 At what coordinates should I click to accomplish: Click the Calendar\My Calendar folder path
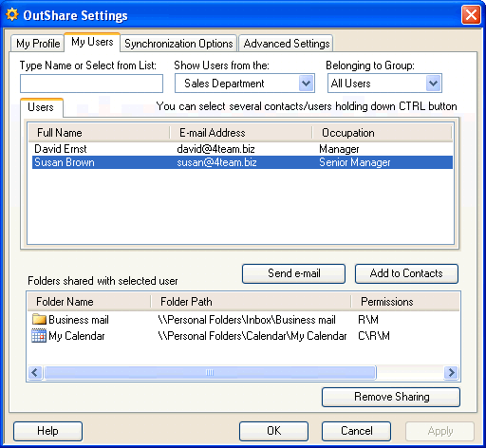(252, 336)
